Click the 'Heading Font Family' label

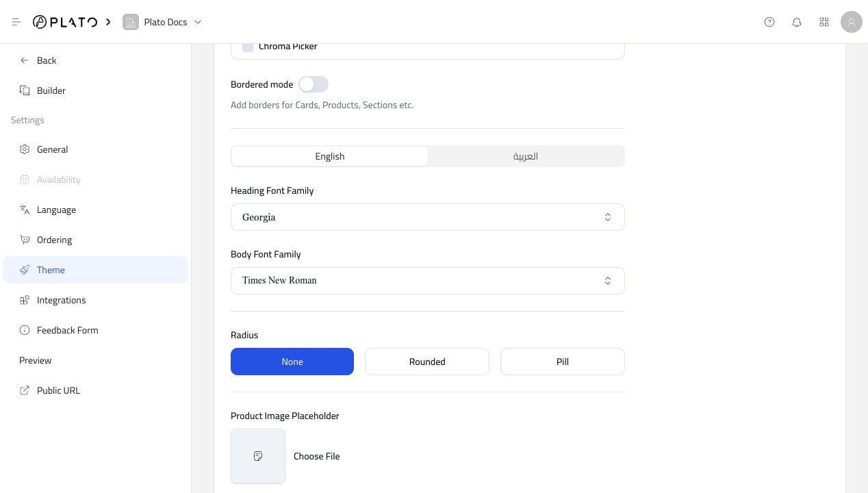[272, 190]
